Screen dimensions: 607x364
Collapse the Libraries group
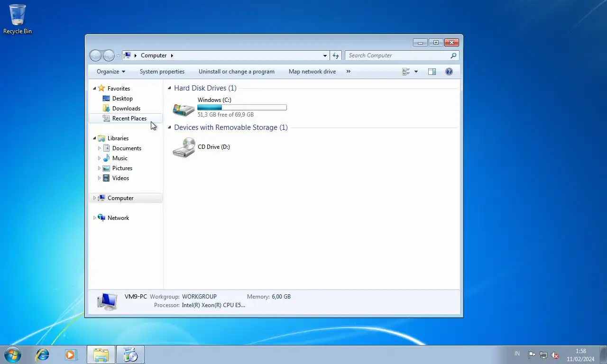[x=94, y=138]
